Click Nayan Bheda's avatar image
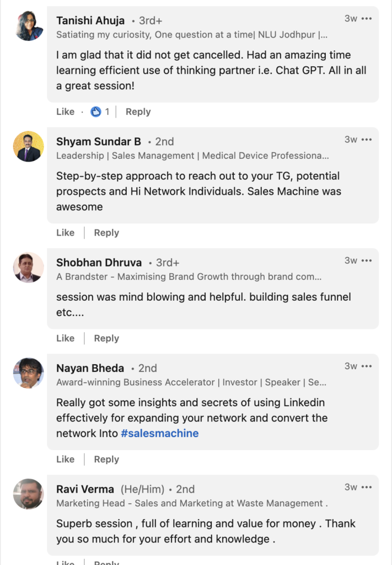392x565 pixels. tap(29, 373)
